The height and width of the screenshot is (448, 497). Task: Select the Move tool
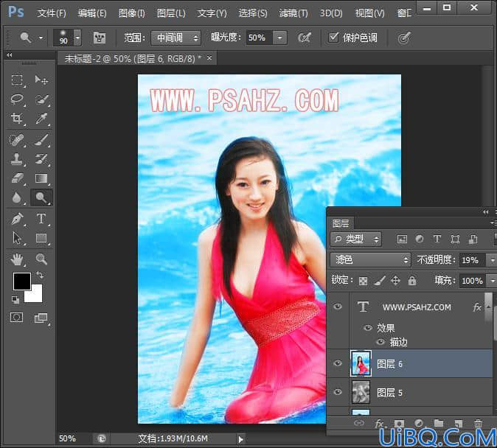click(x=41, y=80)
